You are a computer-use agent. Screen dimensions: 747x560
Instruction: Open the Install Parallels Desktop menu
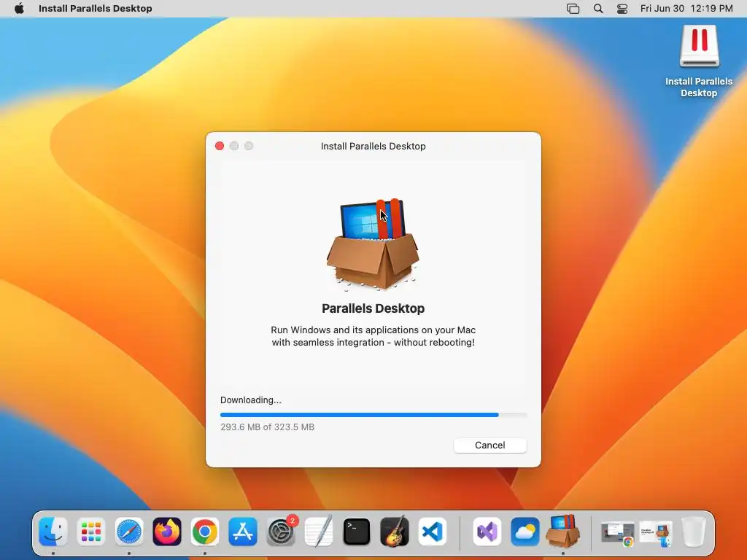click(96, 9)
